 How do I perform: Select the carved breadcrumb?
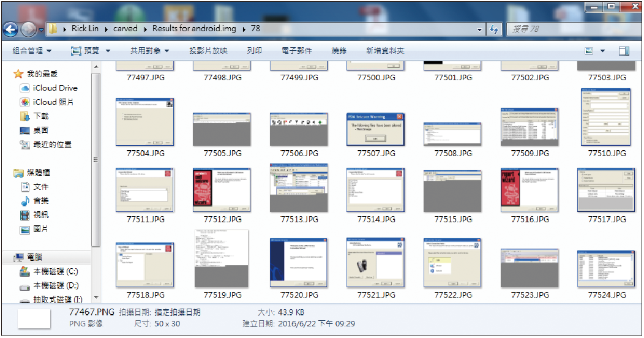point(125,28)
